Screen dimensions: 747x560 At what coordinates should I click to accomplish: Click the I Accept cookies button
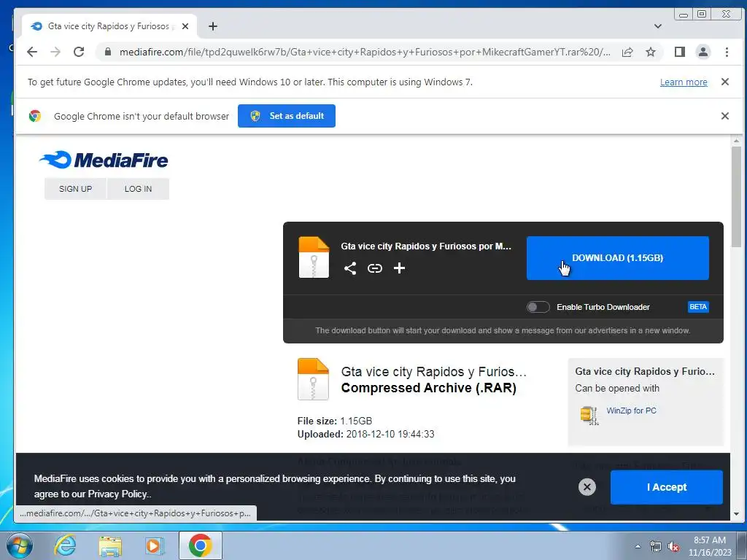click(667, 487)
